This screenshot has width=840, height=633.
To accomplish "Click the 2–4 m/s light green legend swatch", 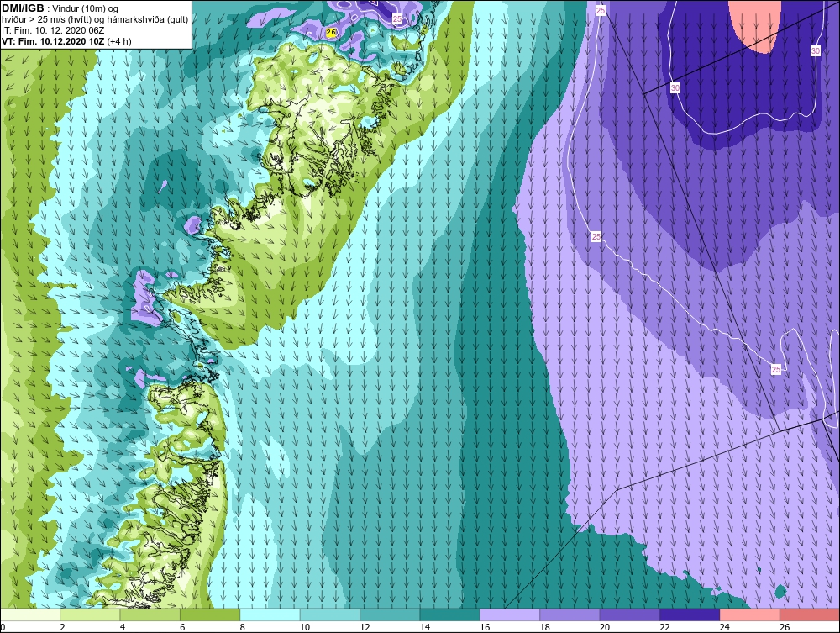I will (90, 615).
